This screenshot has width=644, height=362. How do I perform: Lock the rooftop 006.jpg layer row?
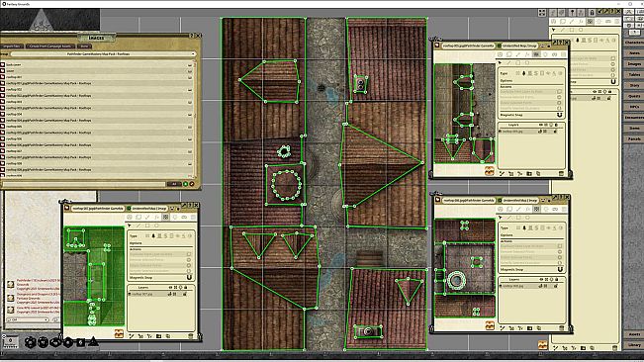[x=555, y=286]
